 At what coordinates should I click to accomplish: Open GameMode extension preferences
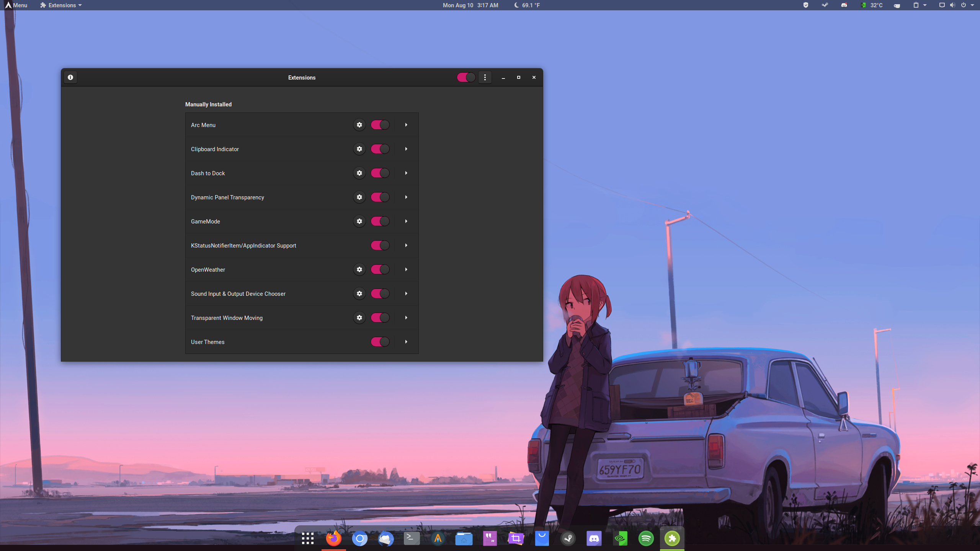(x=359, y=221)
